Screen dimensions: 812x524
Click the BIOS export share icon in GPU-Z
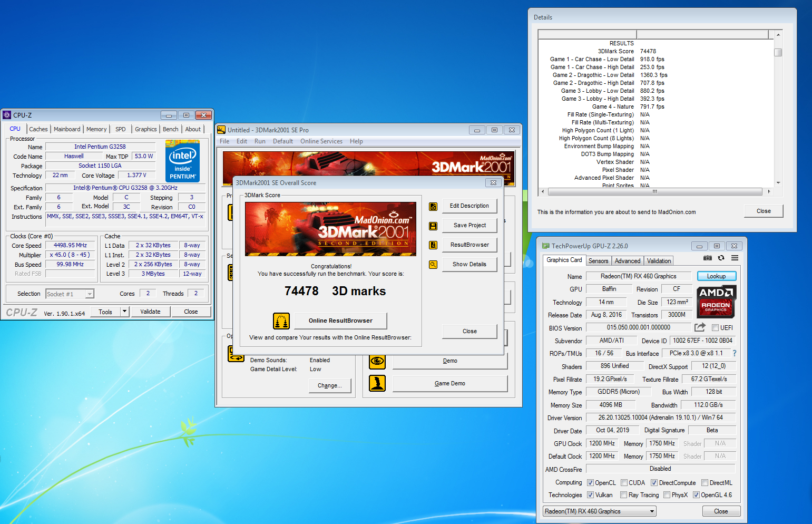click(x=700, y=327)
